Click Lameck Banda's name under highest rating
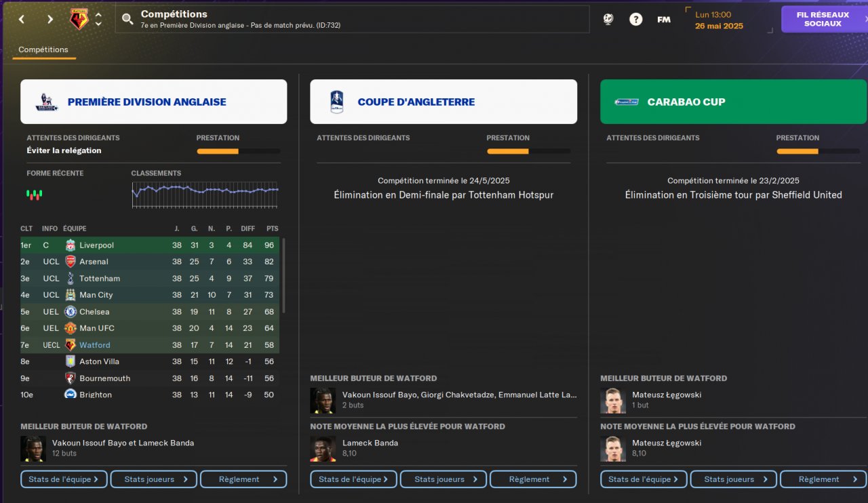Viewport: 868px width, 503px height. (370, 443)
